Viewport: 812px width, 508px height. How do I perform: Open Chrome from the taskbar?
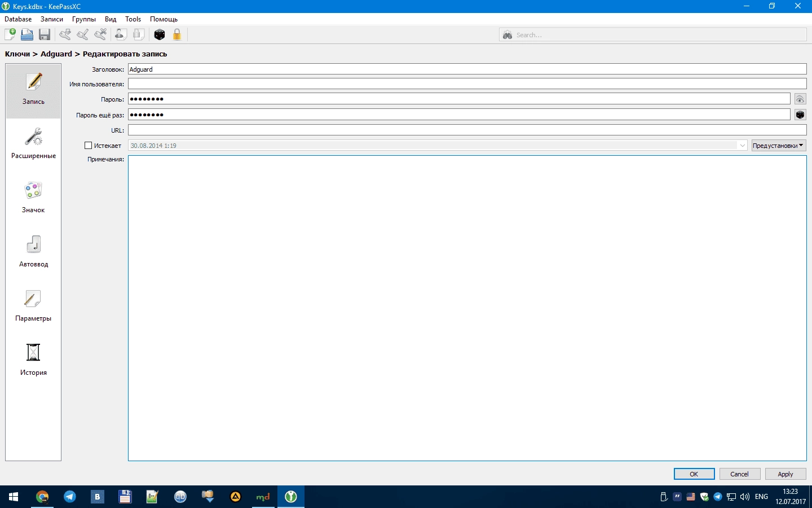coord(42,497)
